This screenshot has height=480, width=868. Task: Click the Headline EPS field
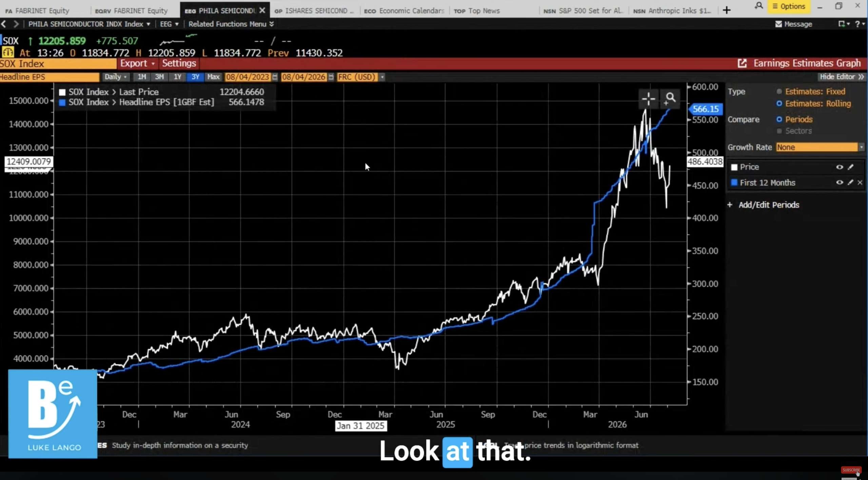pos(50,77)
